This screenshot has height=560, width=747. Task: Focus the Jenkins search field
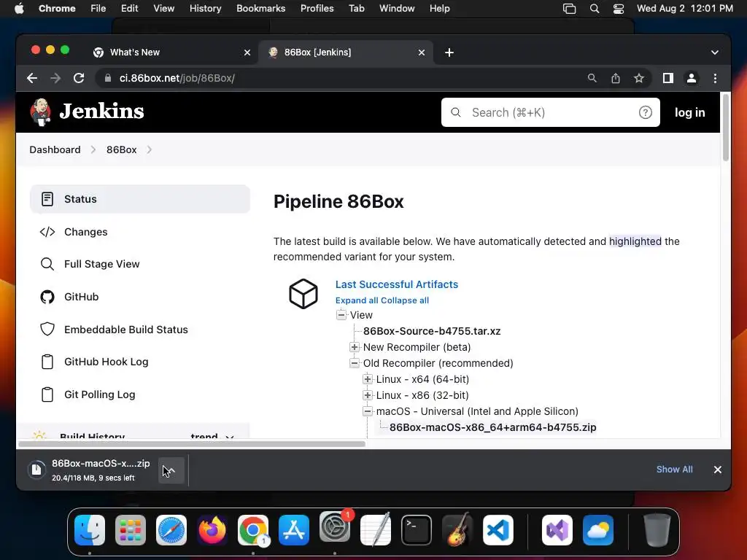tap(550, 112)
